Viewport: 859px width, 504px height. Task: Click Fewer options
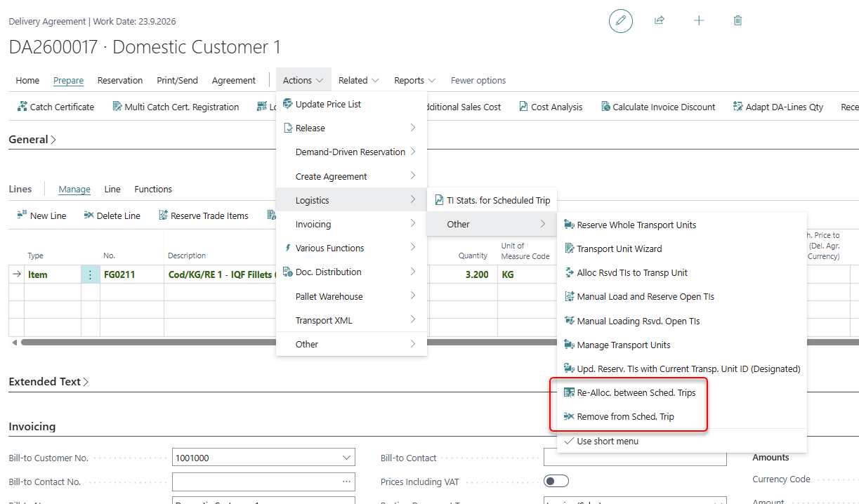coord(478,80)
